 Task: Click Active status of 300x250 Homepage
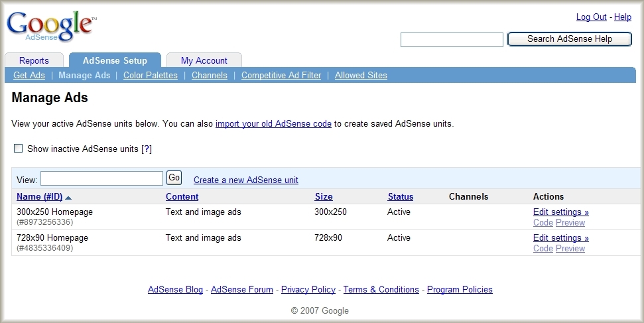coord(399,212)
